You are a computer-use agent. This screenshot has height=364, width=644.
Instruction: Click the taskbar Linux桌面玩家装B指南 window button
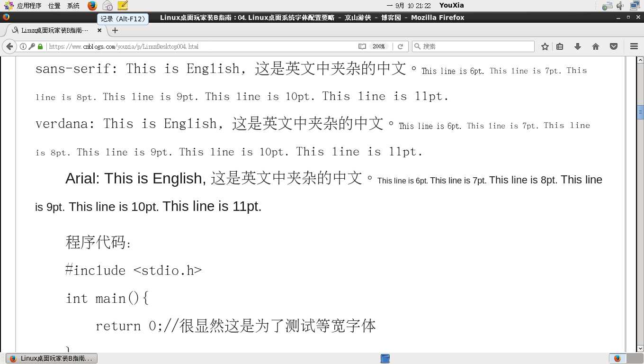[52, 359]
